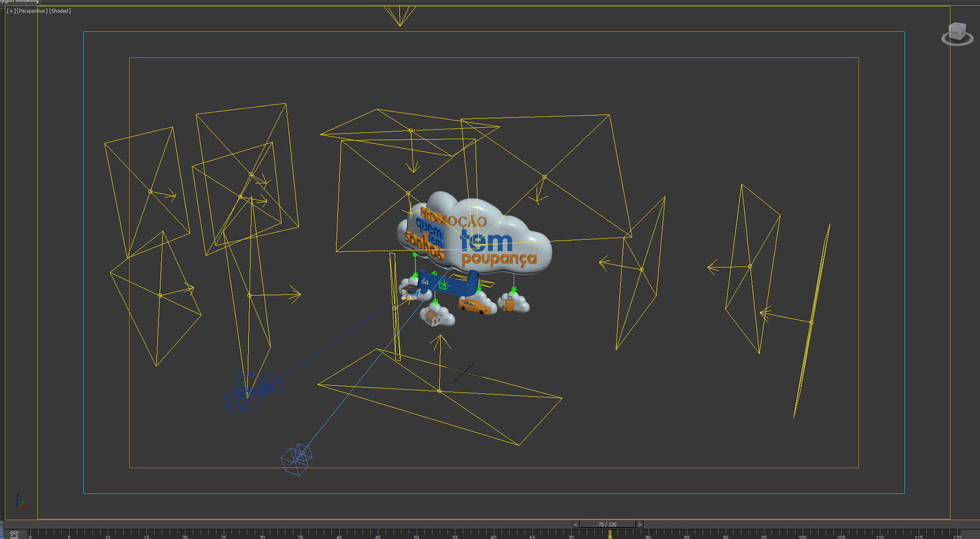This screenshot has height=539, width=980.
Task: Select the blue camera target box
Action: coord(297,459)
